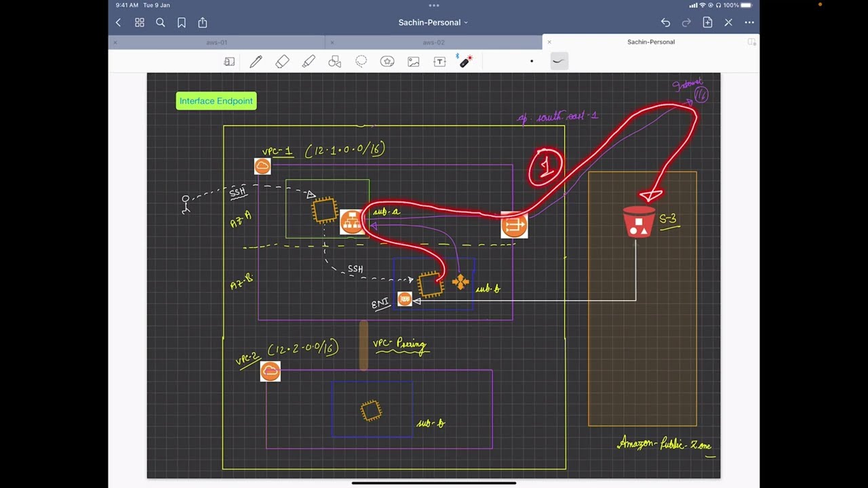Click the S3 bucket icon in diagram

click(x=639, y=222)
